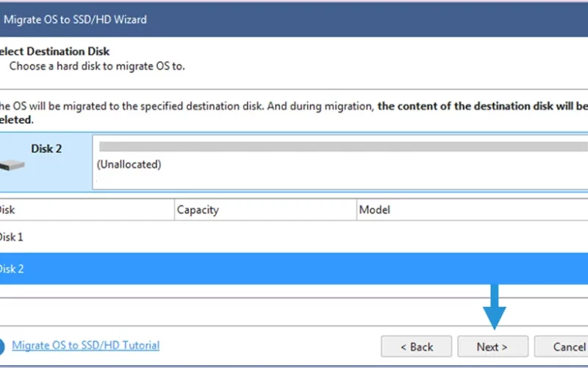The width and height of the screenshot is (588, 368).
Task: Select the gray unallocated partition bar
Action: click(x=343, y=146)
